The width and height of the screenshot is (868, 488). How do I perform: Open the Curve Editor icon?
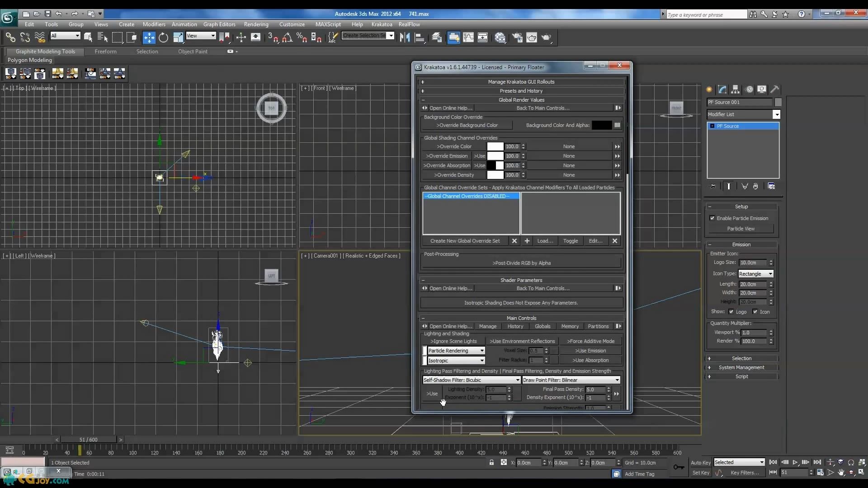[468, 38]
